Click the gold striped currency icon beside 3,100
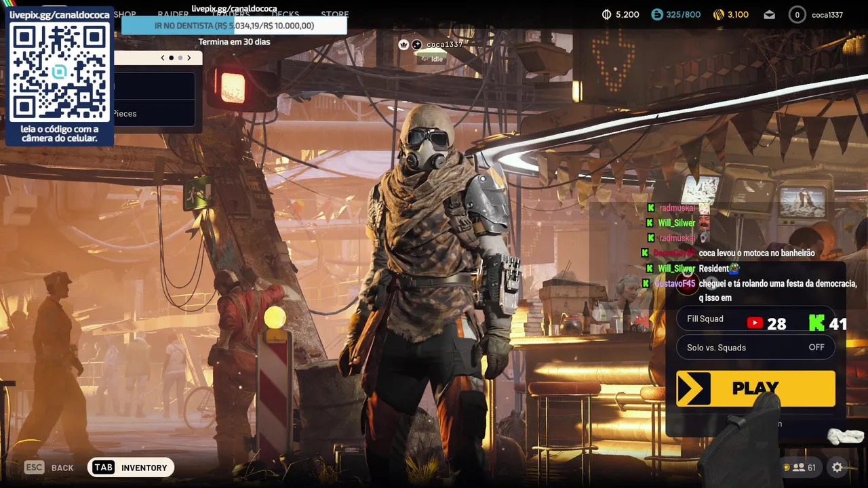The width and height of the screenshot is (868, 488). click(x=719, y=14)
